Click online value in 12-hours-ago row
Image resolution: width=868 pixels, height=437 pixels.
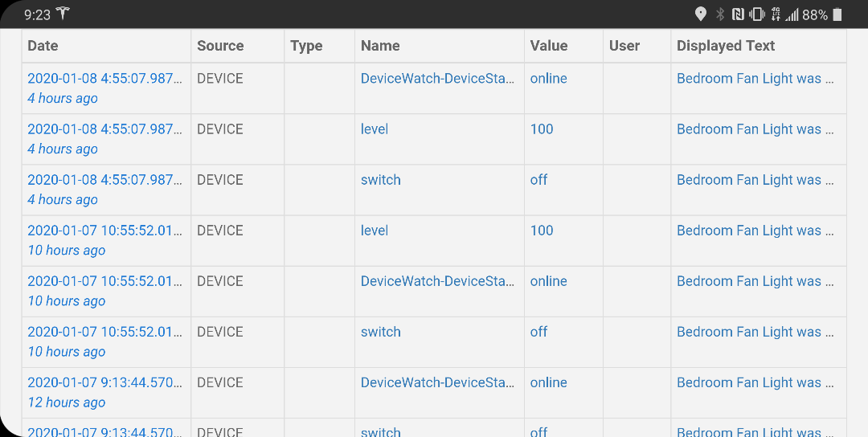[549, 383]
